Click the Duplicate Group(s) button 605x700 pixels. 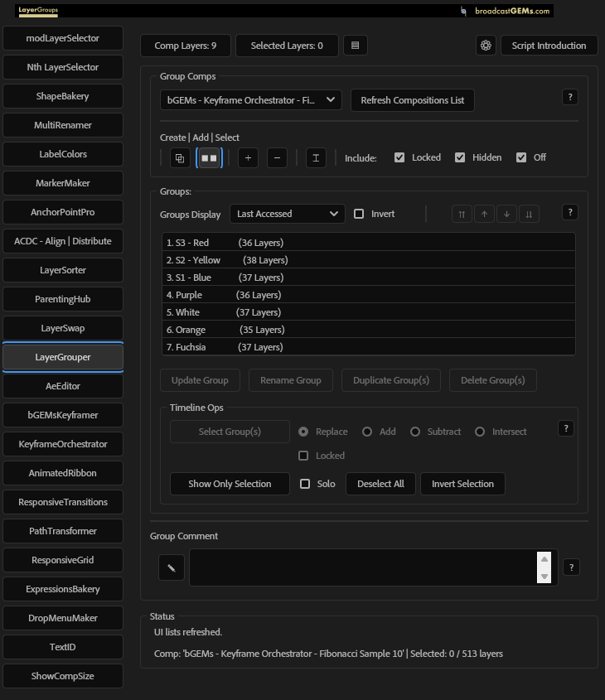pos(391,380)
